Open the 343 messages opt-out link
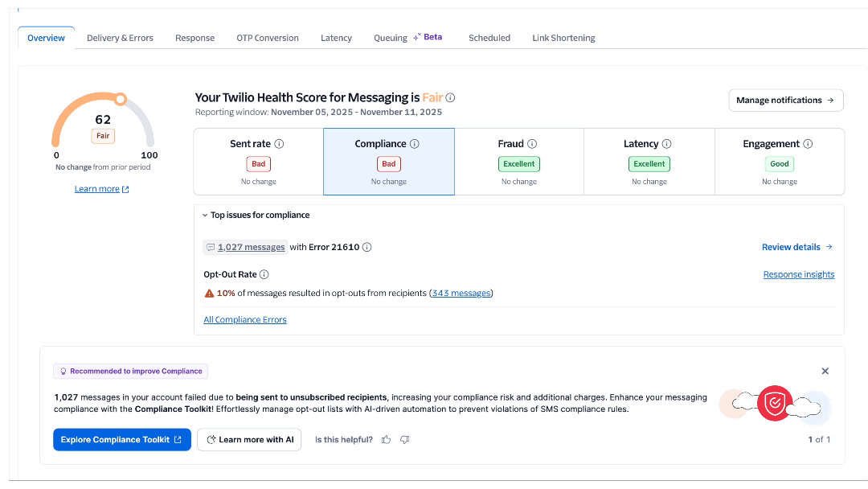Image resolution: width=868 pixels, height=489 pixels. (461, 293)
